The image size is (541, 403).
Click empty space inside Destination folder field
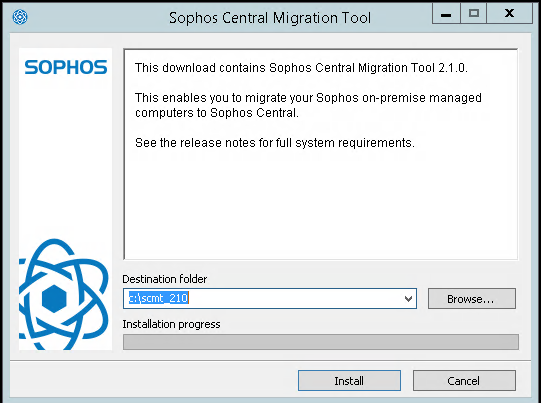[293, 298]
